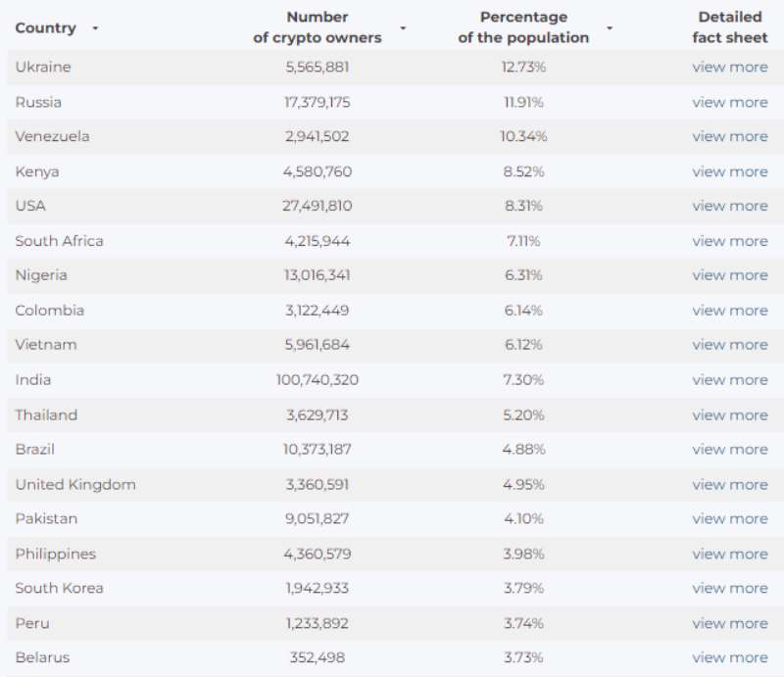The image size is (784, 677).
Task: Sort by Country column arrow
Action: [95, 28]
